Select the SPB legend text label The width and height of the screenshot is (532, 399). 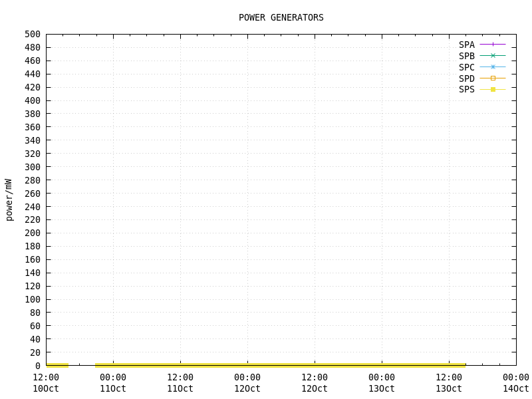coord(466,56)
